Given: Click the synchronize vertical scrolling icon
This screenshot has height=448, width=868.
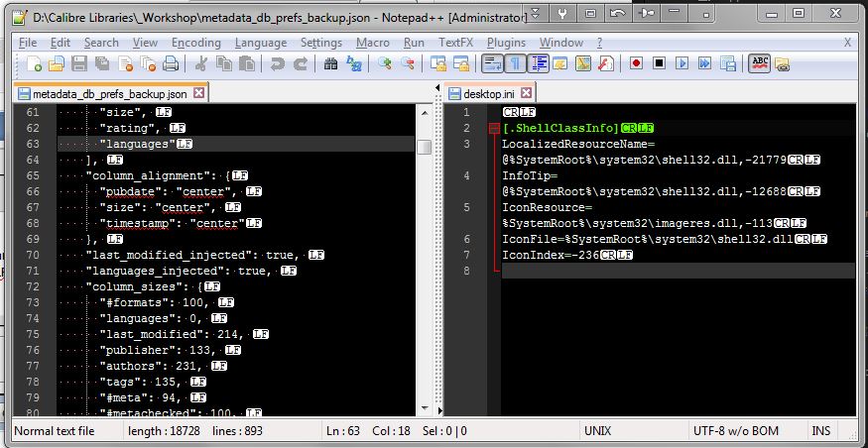Looking at the screenshot, I should pyautogui.click(x=437, y=64).
